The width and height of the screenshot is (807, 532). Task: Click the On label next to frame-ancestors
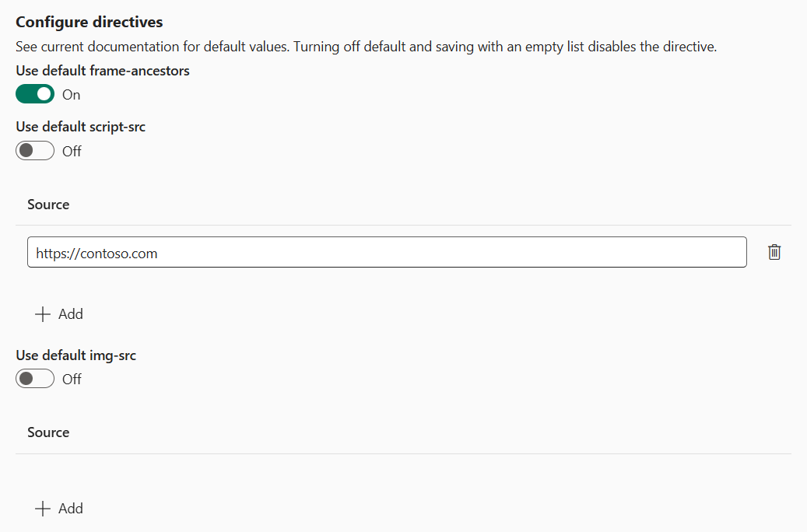[71, 94]
